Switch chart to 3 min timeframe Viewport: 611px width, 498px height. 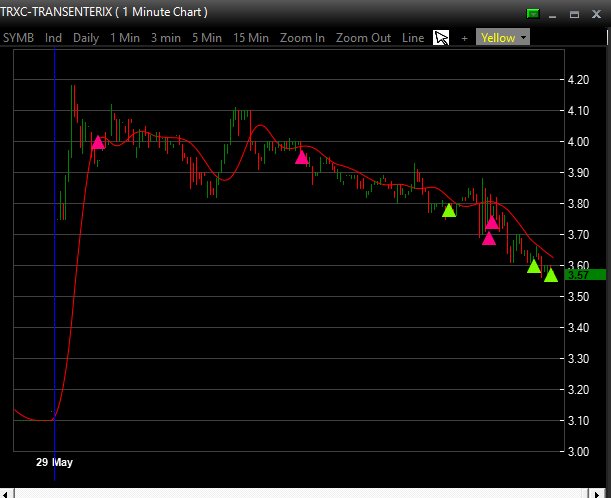pyautogui.click(x=166, y=38)
